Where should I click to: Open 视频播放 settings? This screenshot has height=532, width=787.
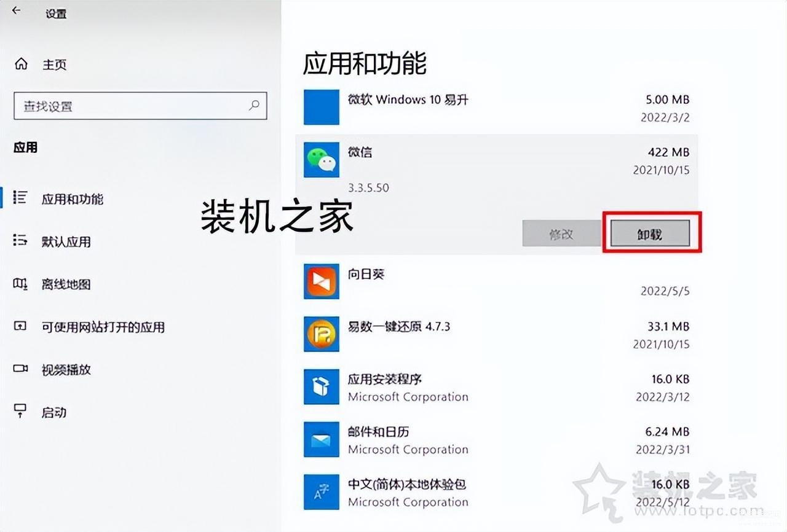[x=66, y=370]
